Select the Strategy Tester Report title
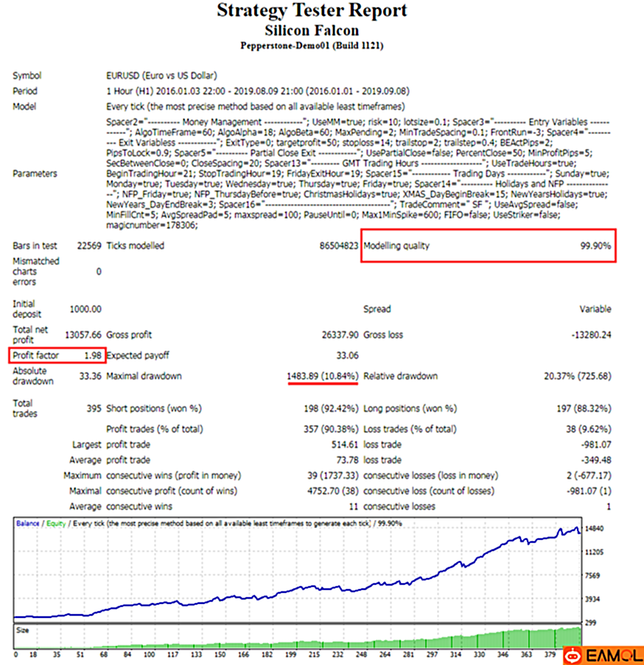 coord(311,12)
